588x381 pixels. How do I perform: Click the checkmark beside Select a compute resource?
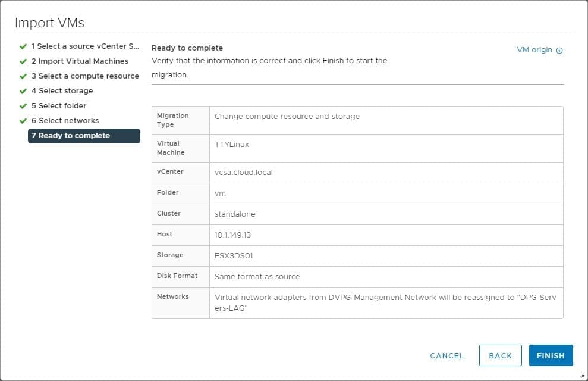pos(21,76)
